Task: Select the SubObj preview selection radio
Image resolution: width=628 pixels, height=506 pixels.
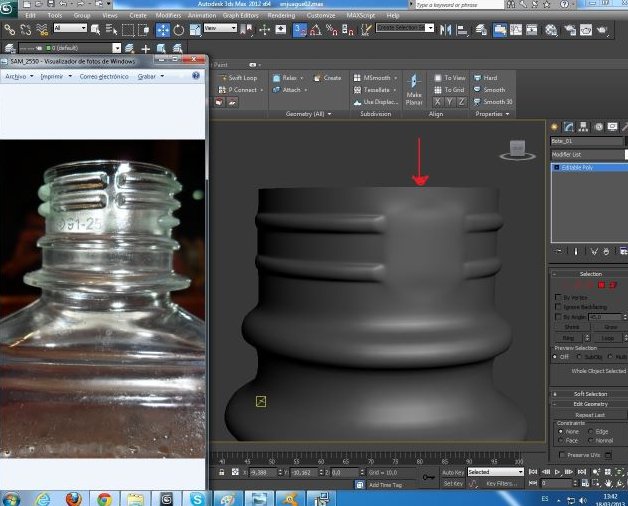Action: tap(579, 356)
